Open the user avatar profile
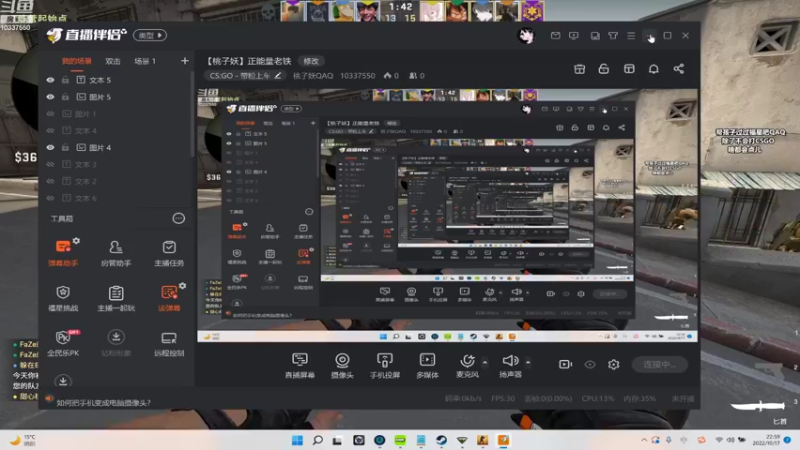Screen dimensions: 800x450 (526, 36)
